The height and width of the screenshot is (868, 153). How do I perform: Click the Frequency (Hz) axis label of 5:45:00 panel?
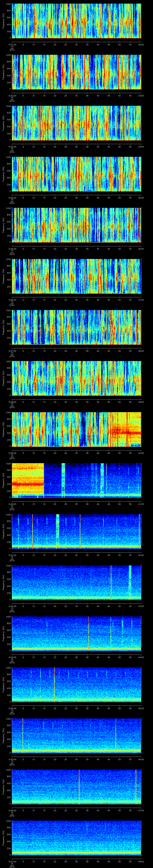click(x=3, y=736)
